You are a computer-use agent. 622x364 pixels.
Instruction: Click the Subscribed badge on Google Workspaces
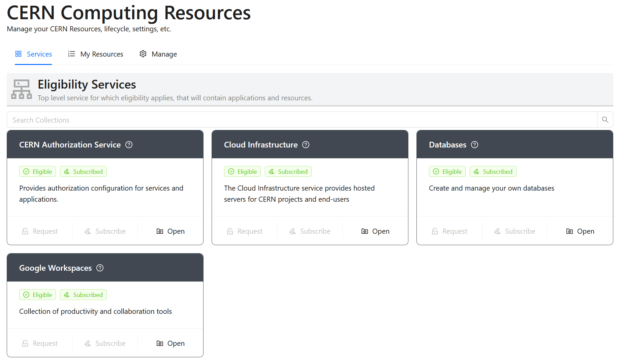83,295
